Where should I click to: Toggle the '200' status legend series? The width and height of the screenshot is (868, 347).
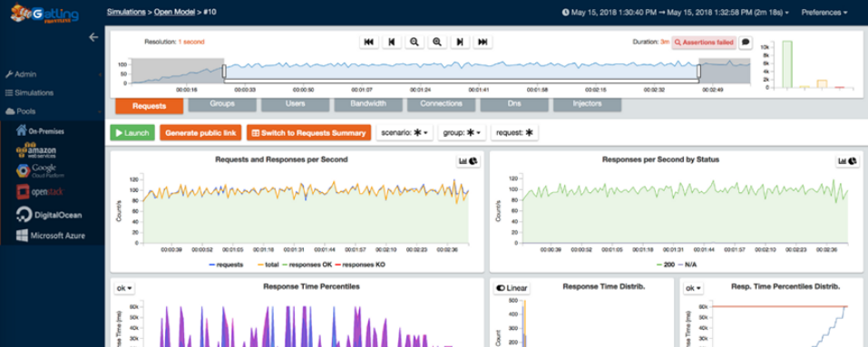pyautogui.click(x=666, y=265)
